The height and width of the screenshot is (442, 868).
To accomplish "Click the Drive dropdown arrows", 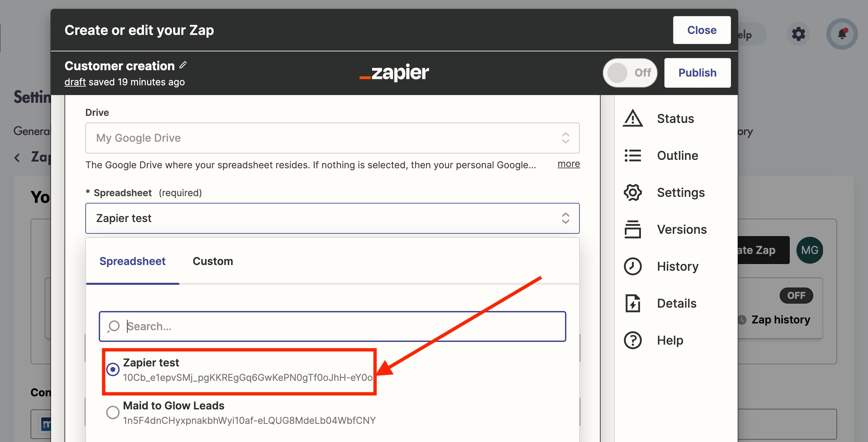I will coord(565,138).
